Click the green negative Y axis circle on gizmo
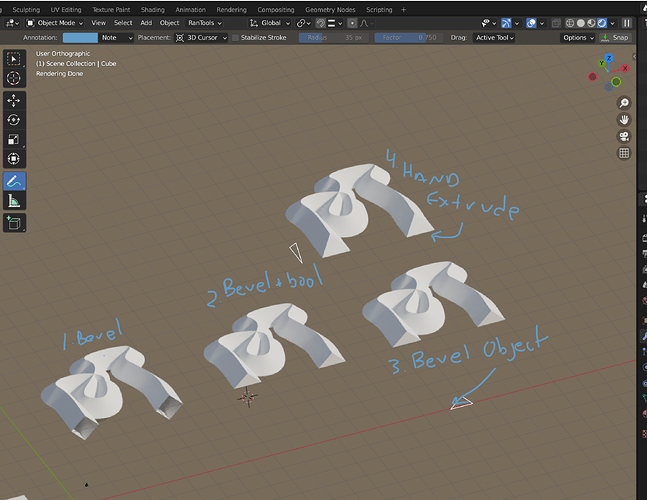 point(616,82)
